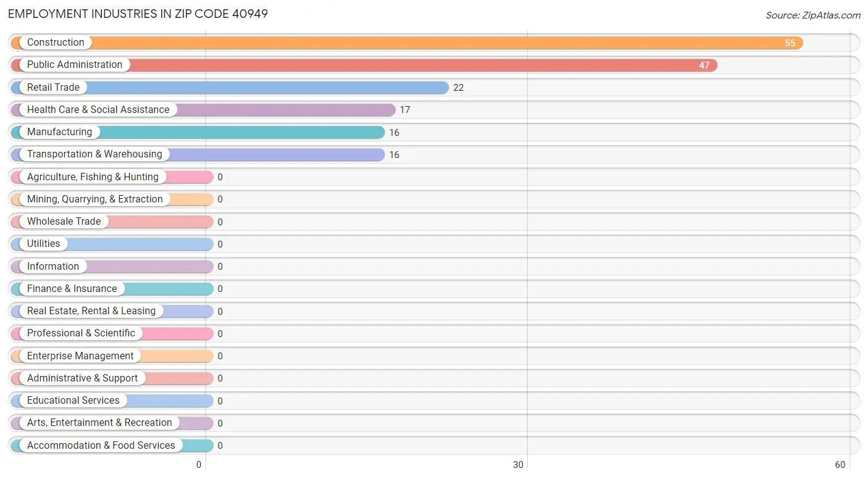Click Enterprise Management label
The image size is (868, 479).
80,356
